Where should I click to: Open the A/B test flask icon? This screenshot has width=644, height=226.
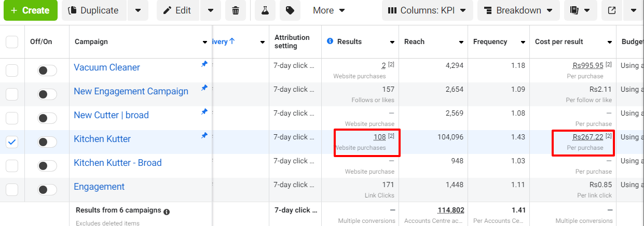coord(265,10)
